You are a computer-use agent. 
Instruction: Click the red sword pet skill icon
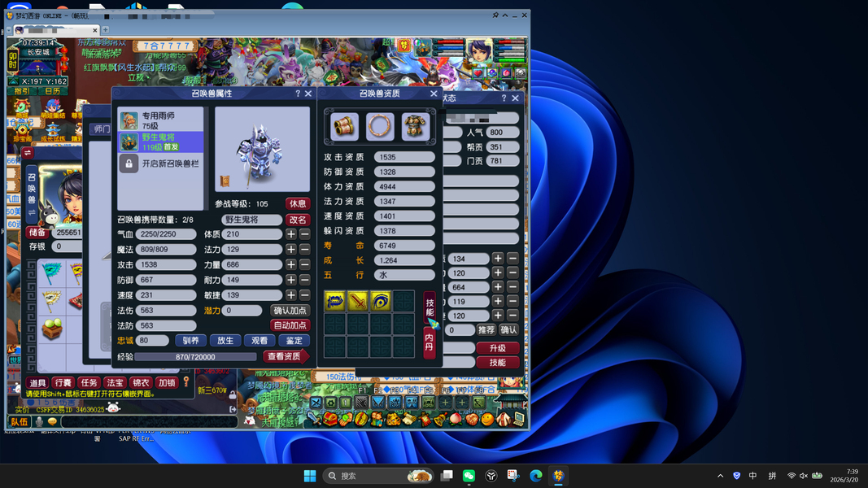click(358, 302)
